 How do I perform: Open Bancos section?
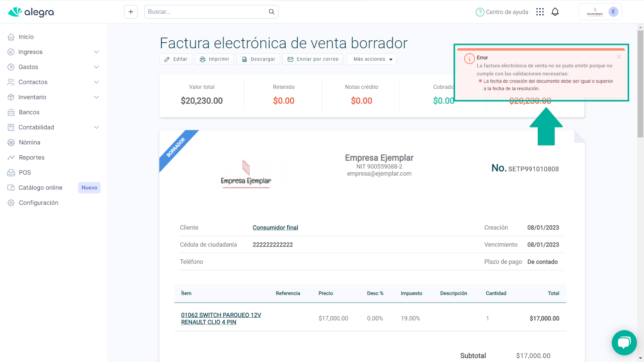tap(29, 112)
